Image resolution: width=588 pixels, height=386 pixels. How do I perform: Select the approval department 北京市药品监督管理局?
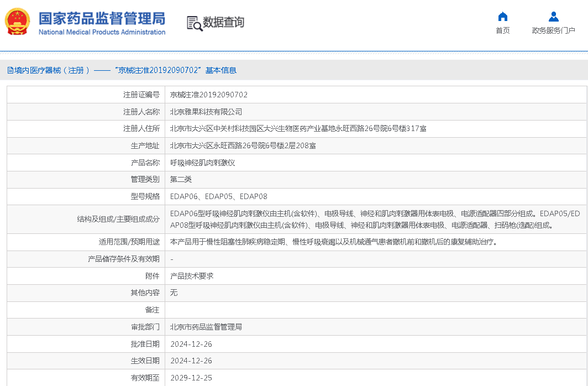206,327
